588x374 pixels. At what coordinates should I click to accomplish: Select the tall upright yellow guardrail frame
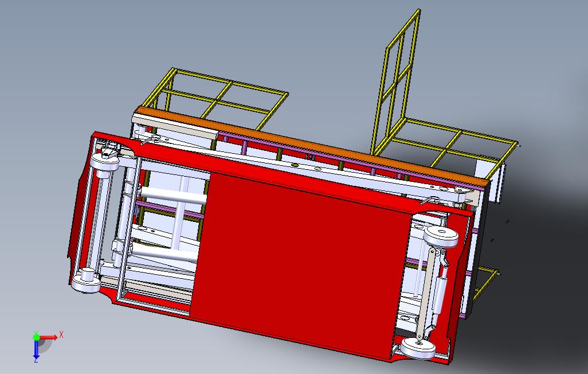(x=397, y=81)
